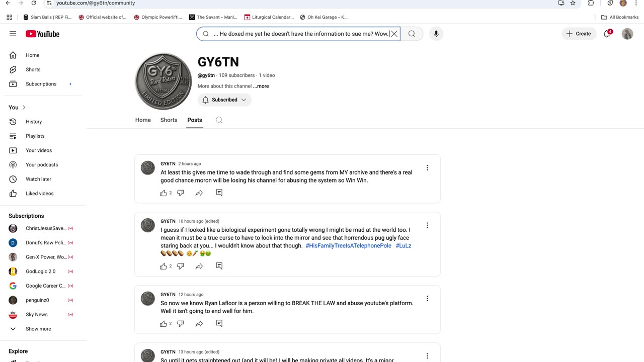Open the account avatar menu
Viewport: 644px width, 362px height.
627,34
